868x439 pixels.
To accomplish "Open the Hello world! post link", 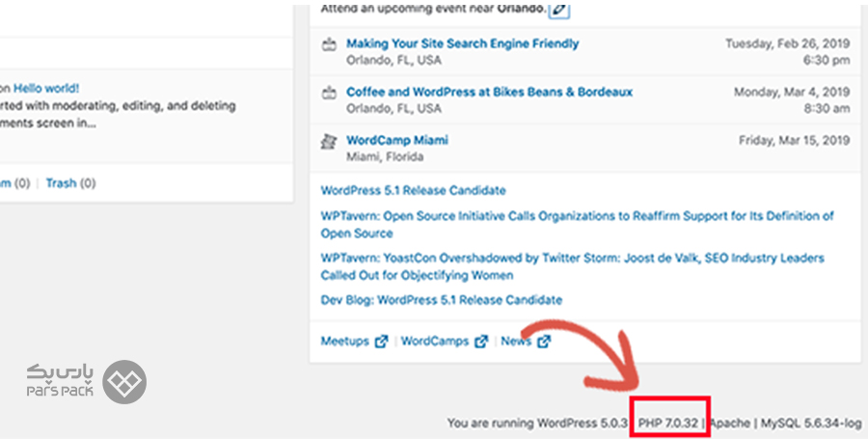I will tap(46, 88).
